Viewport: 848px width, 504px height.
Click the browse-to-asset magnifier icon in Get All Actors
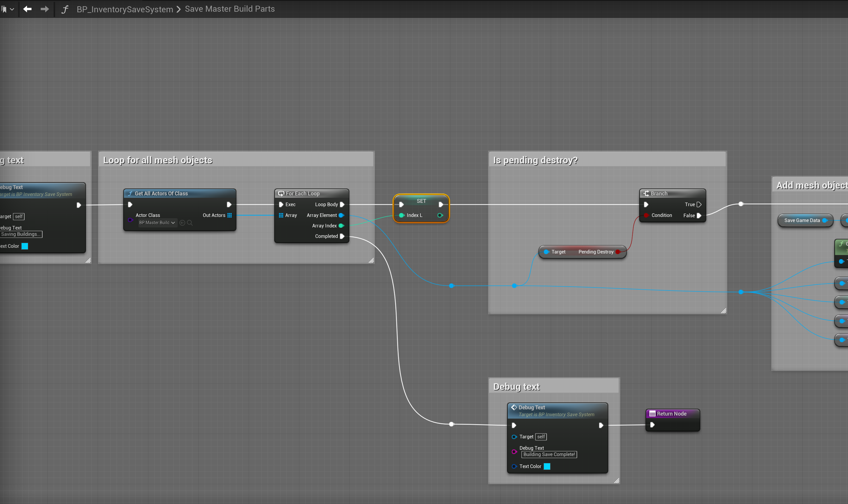[190, 223]
